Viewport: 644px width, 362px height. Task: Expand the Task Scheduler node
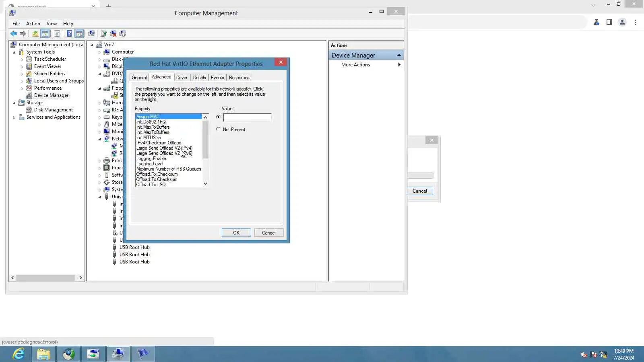pyautogui.click(x=22, y=60)
